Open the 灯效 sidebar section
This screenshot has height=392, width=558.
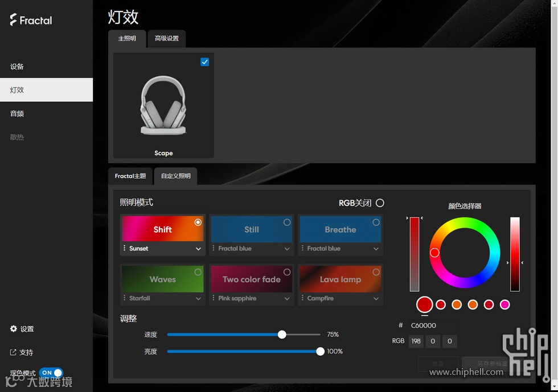pyautogui.click(x=46, y=90)
